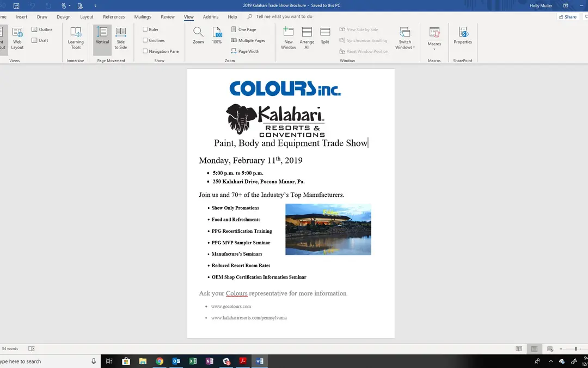
Task: Click the Task View taskbar icon
Action: [x=109, y=361]
